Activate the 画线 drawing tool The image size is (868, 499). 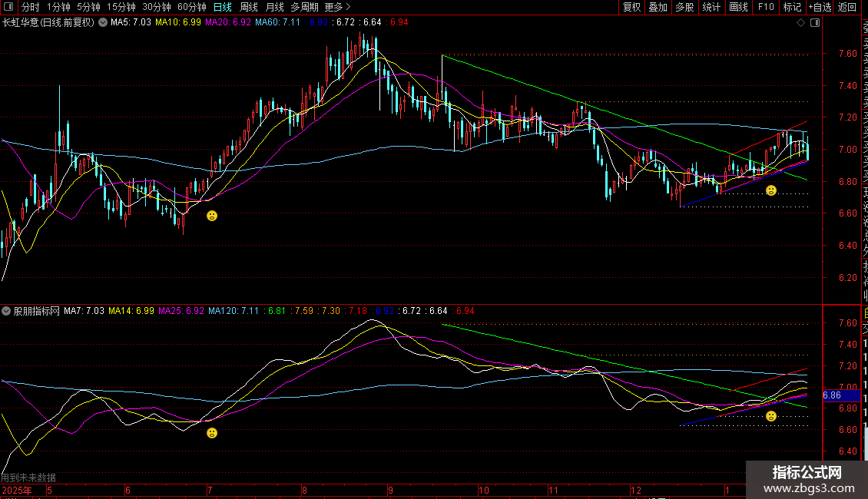click(x=738, y=7)
